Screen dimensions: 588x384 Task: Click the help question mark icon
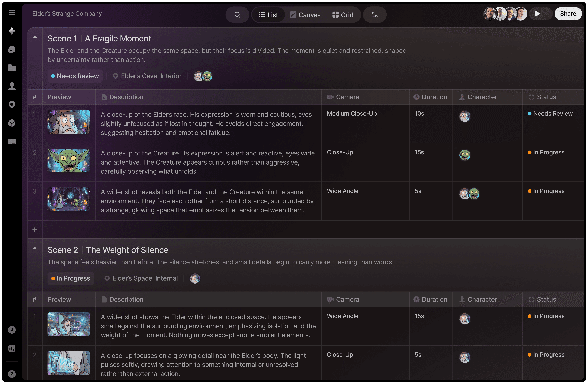click(12, 374)
